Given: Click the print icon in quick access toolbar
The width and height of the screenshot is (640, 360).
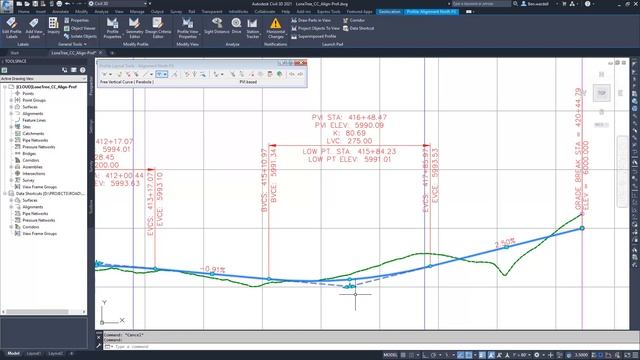Looking at the screenshot, I should tap(59, 4).
